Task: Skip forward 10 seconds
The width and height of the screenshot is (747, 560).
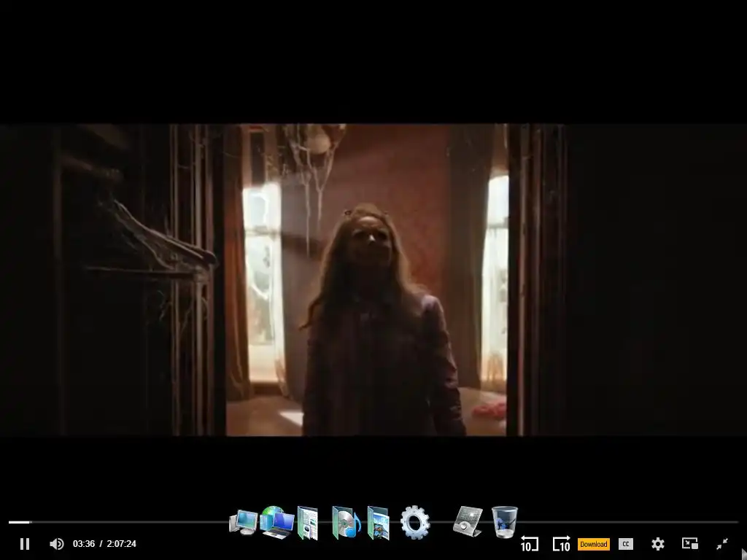Action: 561,544
